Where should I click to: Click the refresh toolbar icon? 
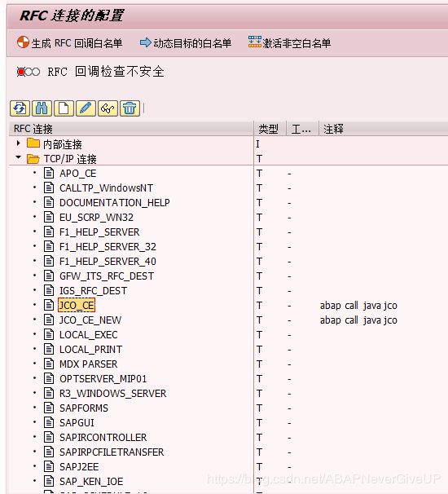point(20,108)
